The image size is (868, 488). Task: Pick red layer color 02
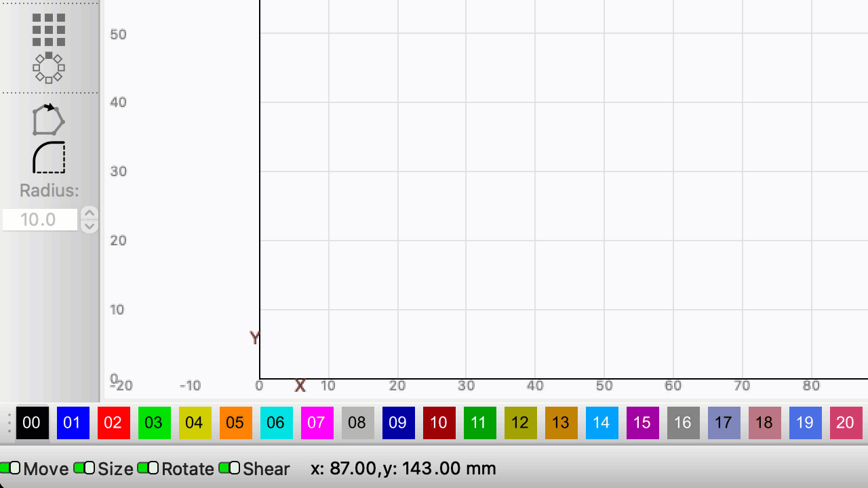113,423
